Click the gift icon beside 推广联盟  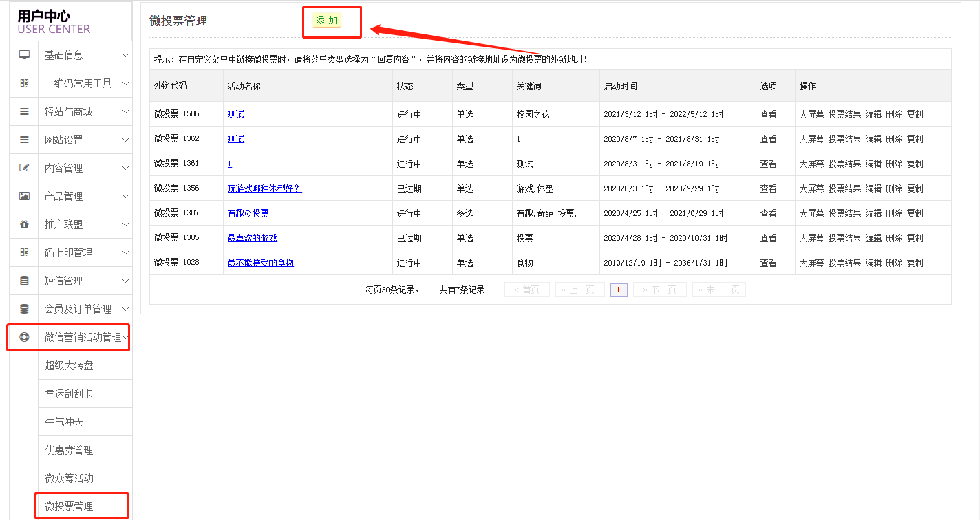coord(24,224)
